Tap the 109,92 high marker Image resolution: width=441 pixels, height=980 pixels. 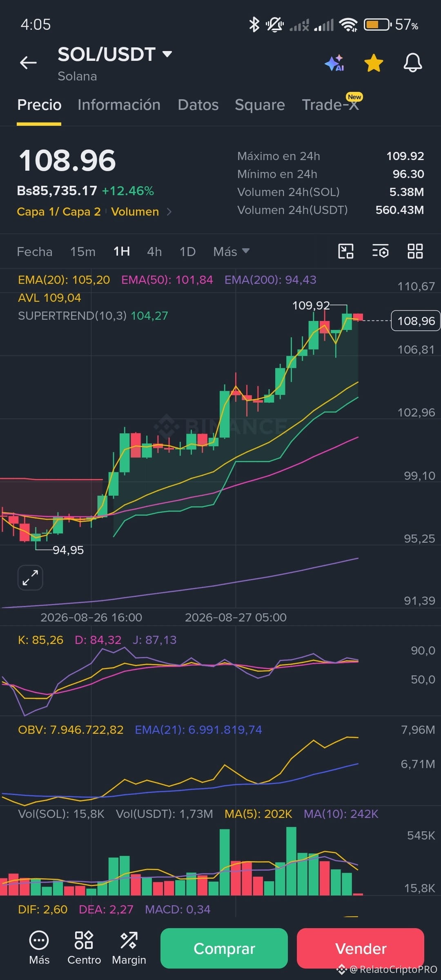311,305
